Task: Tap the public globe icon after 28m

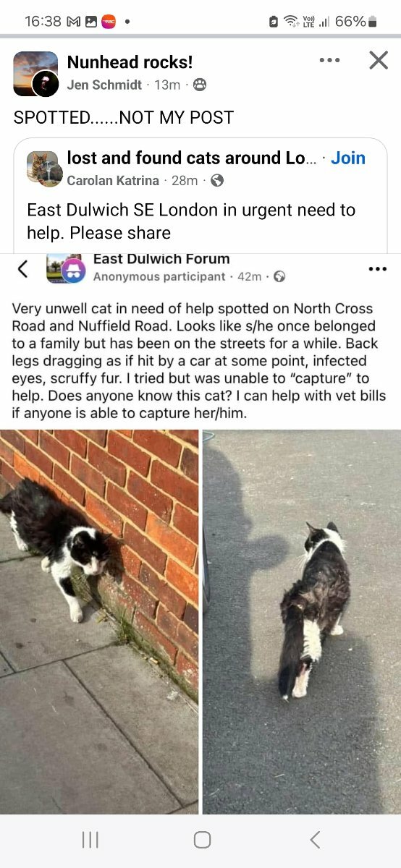Action: point(217,181)
